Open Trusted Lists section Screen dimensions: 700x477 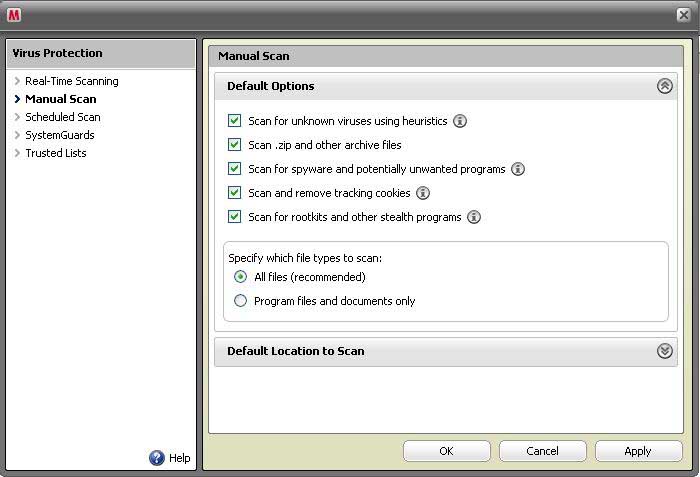[56, 153]
